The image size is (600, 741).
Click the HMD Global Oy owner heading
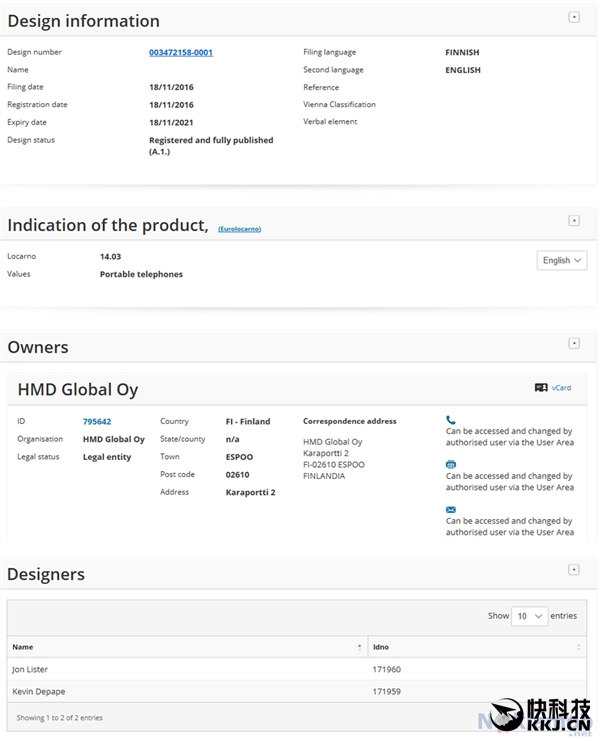[78, 390]
